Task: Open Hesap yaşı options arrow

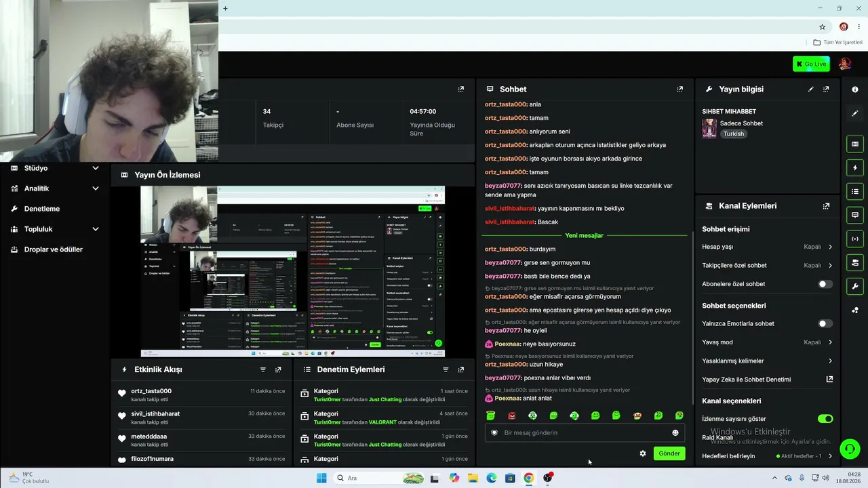Action: tap(830, 247)
